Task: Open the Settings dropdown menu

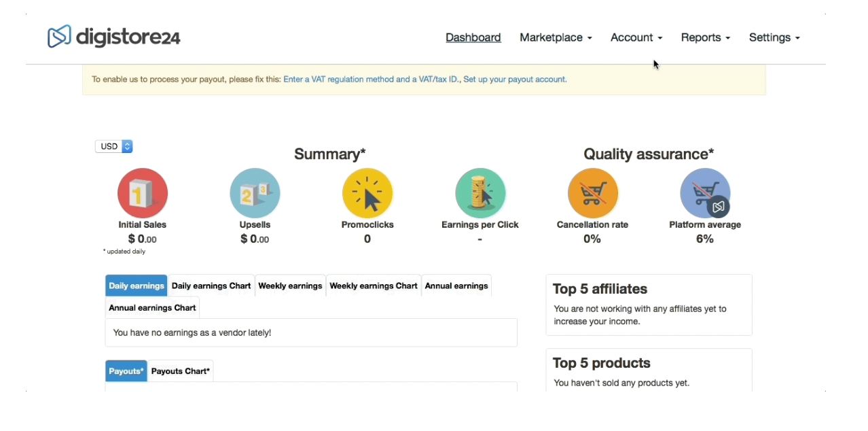Action: tap(774, 37)
